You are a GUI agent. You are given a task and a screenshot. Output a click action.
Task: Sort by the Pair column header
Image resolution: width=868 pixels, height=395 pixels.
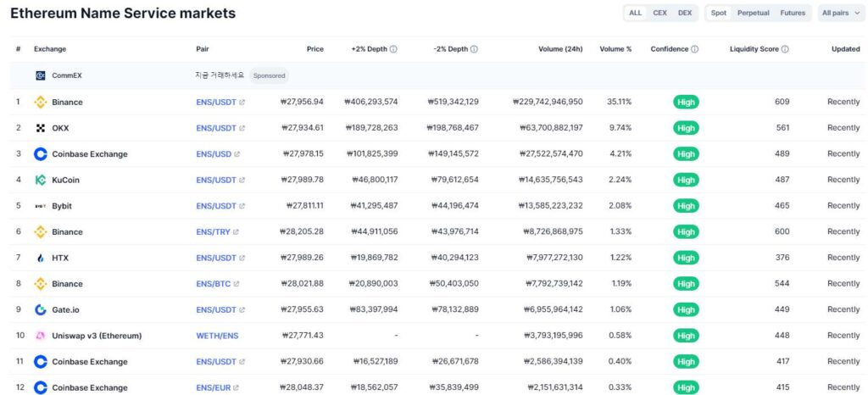(203, 49)
